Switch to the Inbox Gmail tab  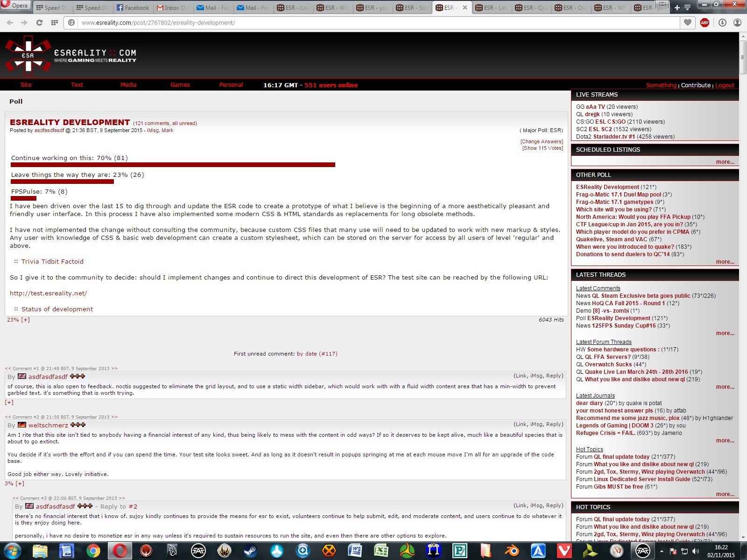tap(173, 7)
